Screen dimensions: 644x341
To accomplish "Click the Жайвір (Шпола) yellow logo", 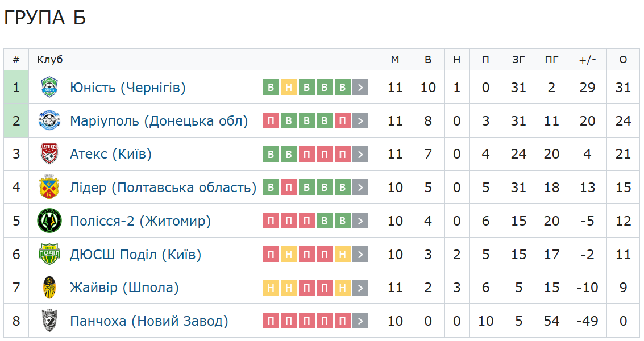I will pyautogui.click(x=49, y=287).
